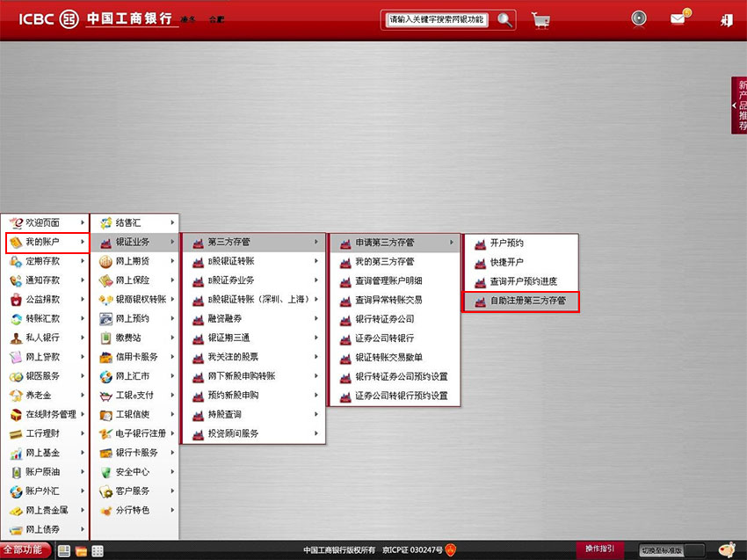Click the icon beside 公益捐款
747x560 pixels.
(x=16, y=300)
